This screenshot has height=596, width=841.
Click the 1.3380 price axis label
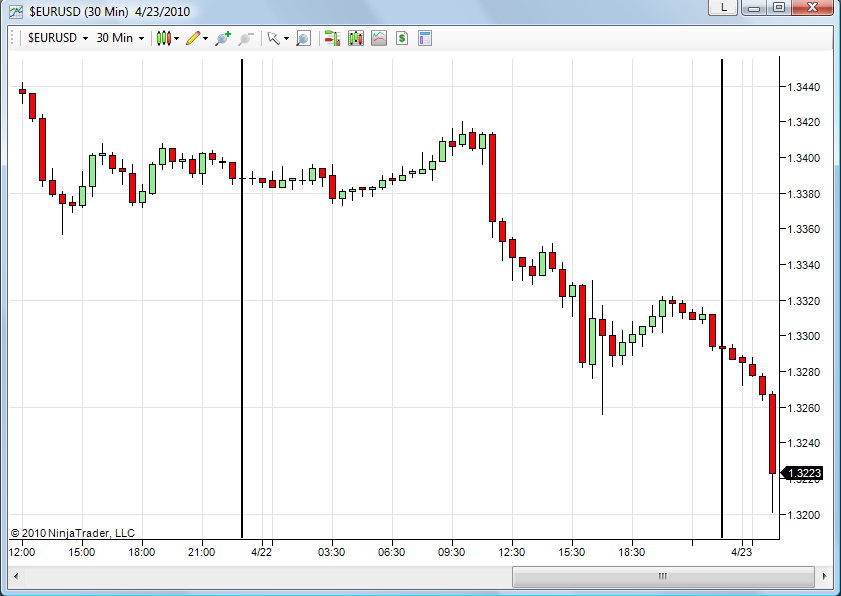(803, 194)
